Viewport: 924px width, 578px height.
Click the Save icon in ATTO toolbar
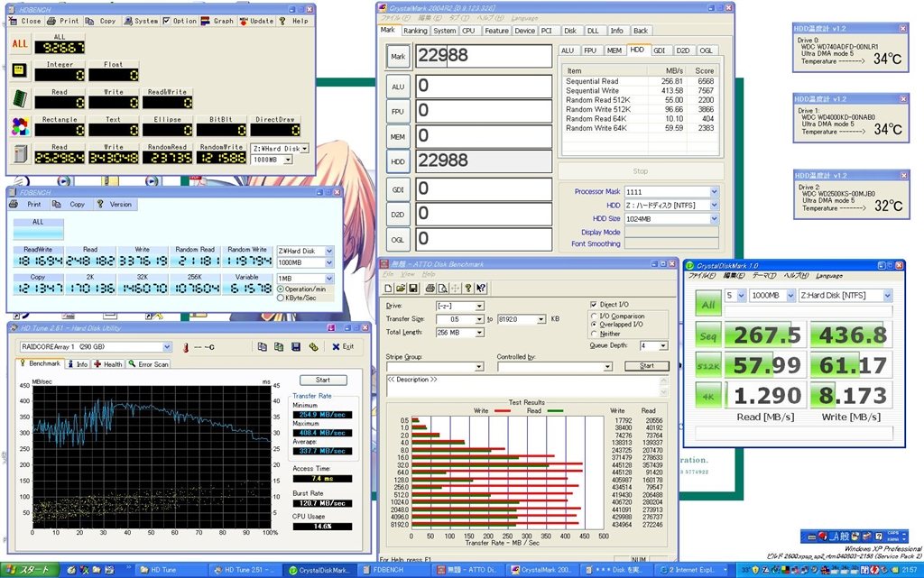pos(412,288)
